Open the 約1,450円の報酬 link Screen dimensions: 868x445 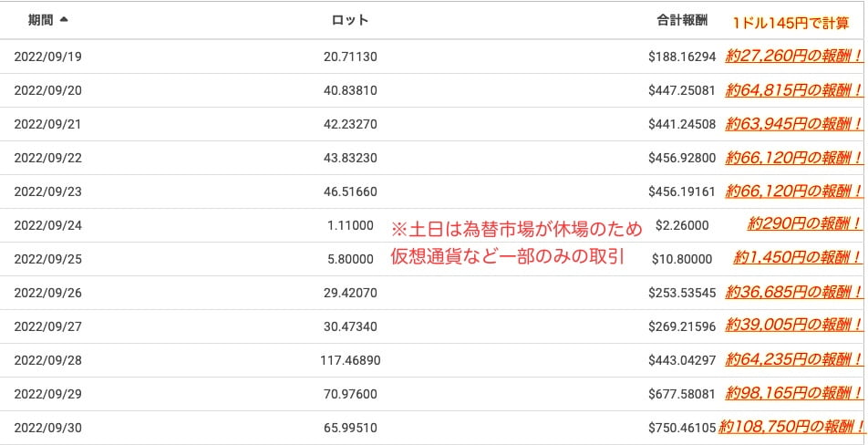pyautogui.click(x=797, y=258)
